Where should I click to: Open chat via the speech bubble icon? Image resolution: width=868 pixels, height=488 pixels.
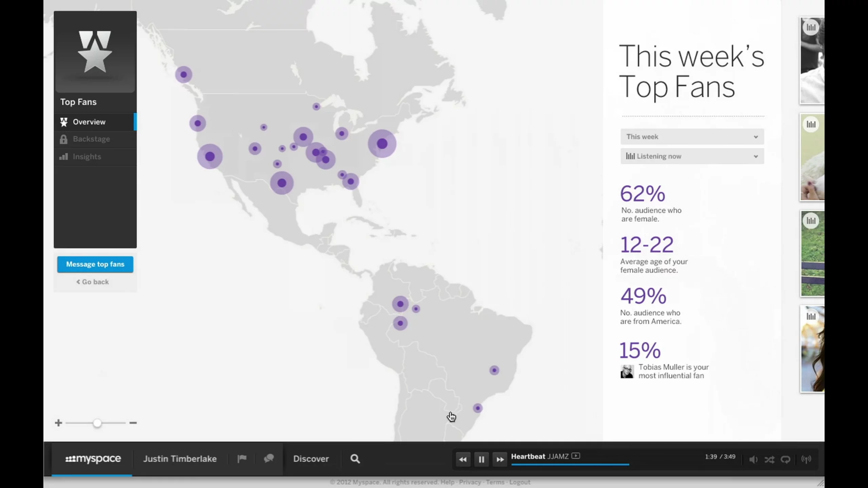269,459
